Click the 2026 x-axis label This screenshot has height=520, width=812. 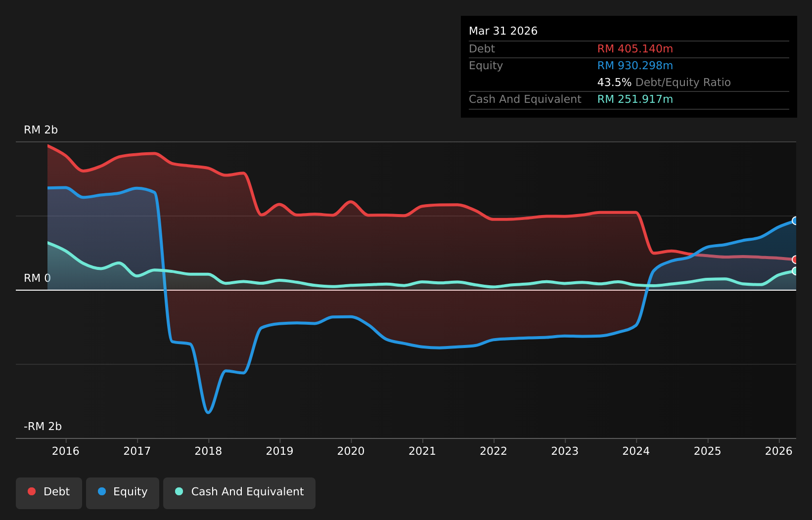point(779,451)
